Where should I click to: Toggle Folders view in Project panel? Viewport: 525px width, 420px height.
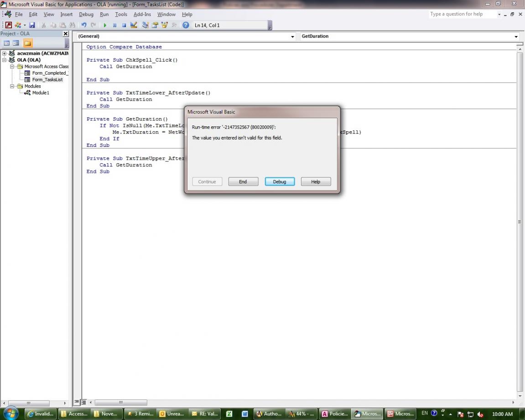click(x=28, y=43)
